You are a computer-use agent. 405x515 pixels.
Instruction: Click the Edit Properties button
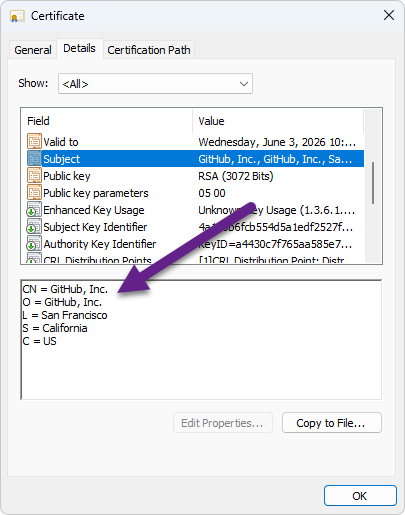223,423
